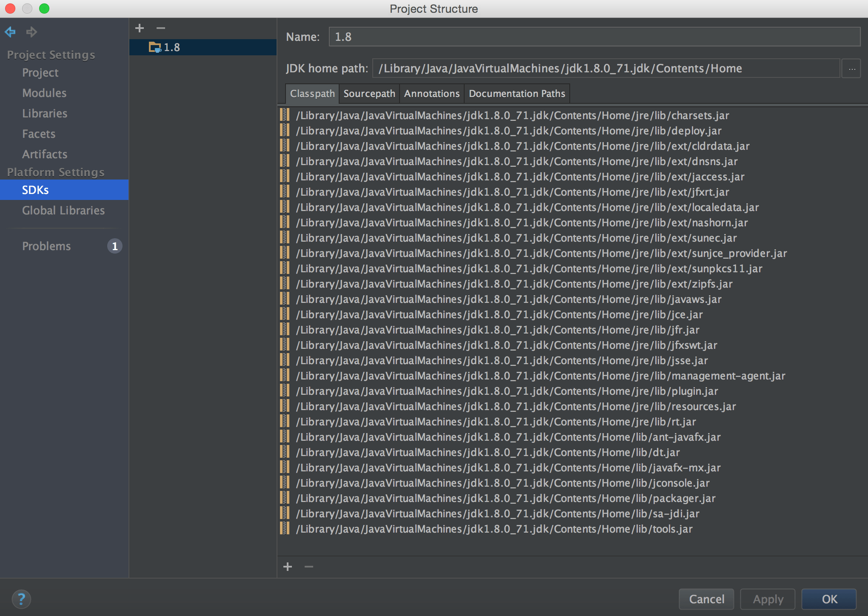Browse JDK home path with ellipsis button
Viewport: 868px width, 616px height.
click(851, 68)
